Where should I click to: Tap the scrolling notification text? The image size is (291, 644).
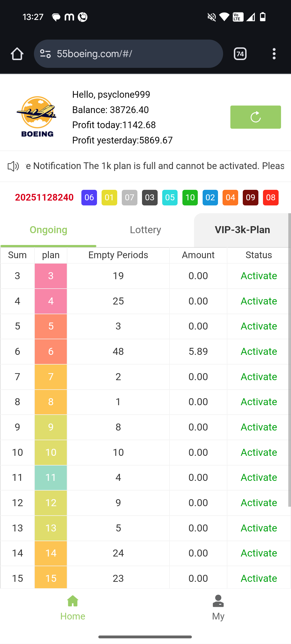pyautogui.click(x=155, y=166)
